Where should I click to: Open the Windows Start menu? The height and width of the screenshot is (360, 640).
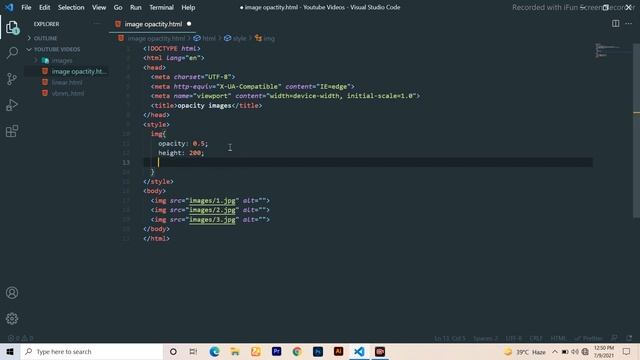click(x=10, y=352)
